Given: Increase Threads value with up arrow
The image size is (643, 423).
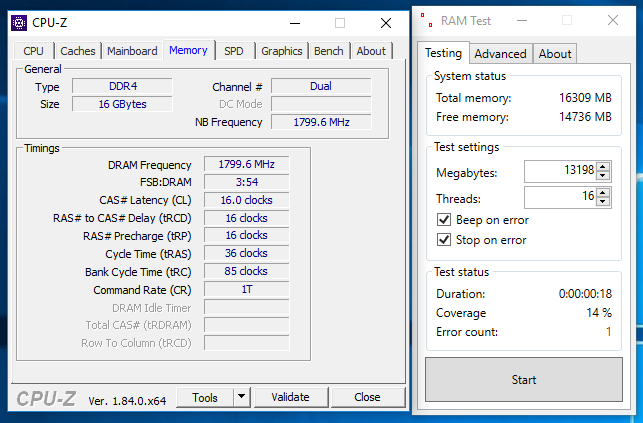Looking at the screenshot, I should (602, 193).
